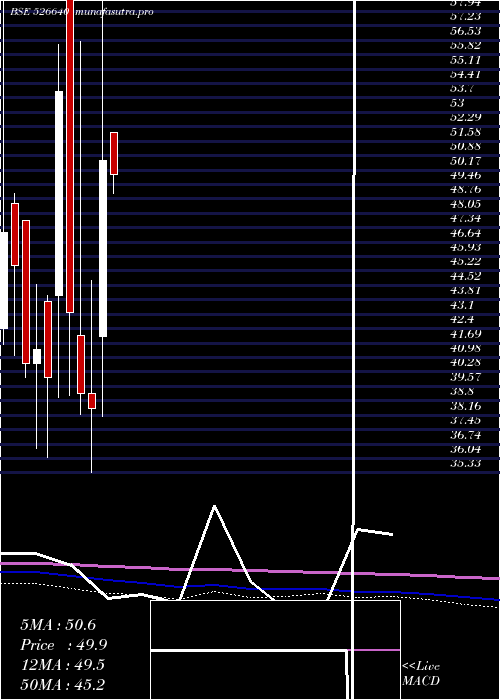Viewport: 500px width, 700px height.
Task: Click the 43.1 price axis label
Action: pos(462,305)
